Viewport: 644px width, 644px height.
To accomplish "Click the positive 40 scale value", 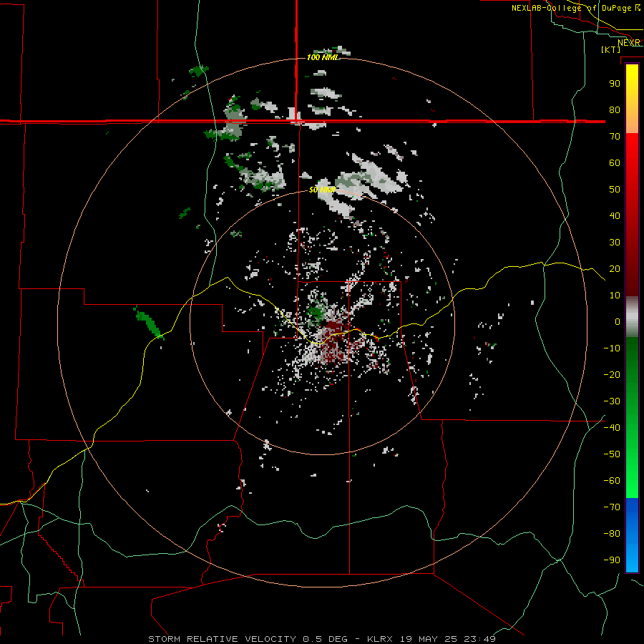I will click(x=615, y=215).
